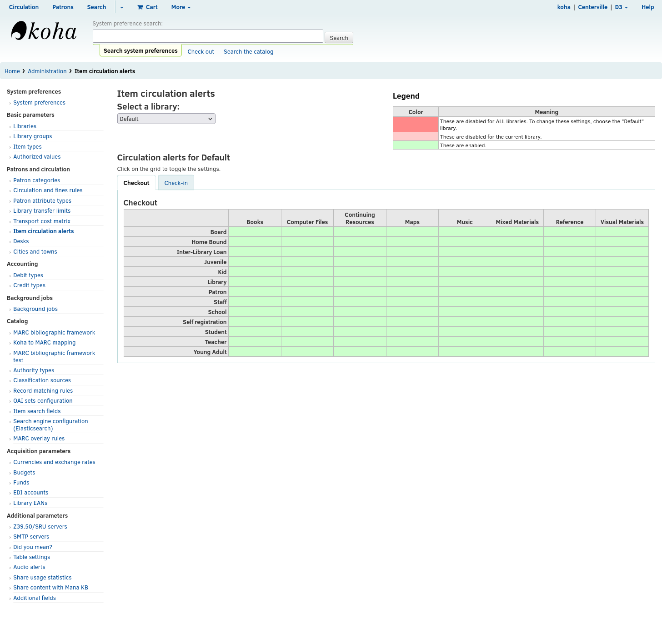Toggle Visual Materials alert for Teacher patrons
Screen dimensions: 662x644
pos(622,342)
